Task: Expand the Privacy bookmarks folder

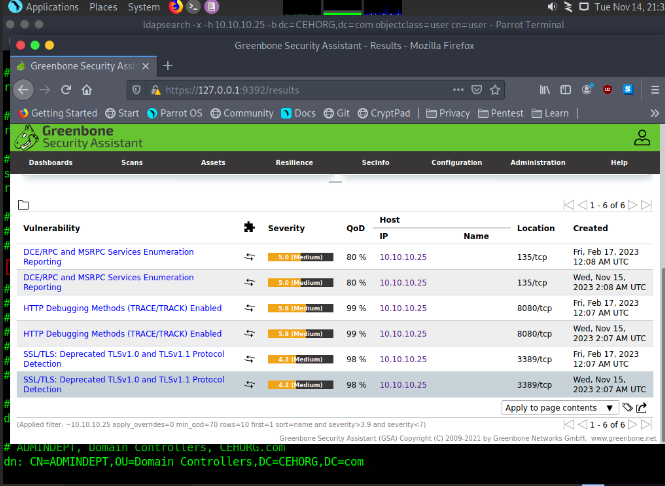Action: (447, 113)
